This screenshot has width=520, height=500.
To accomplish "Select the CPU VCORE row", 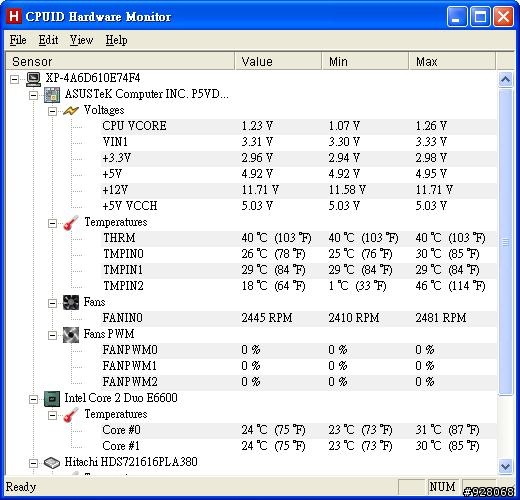I will pos(298,126).
